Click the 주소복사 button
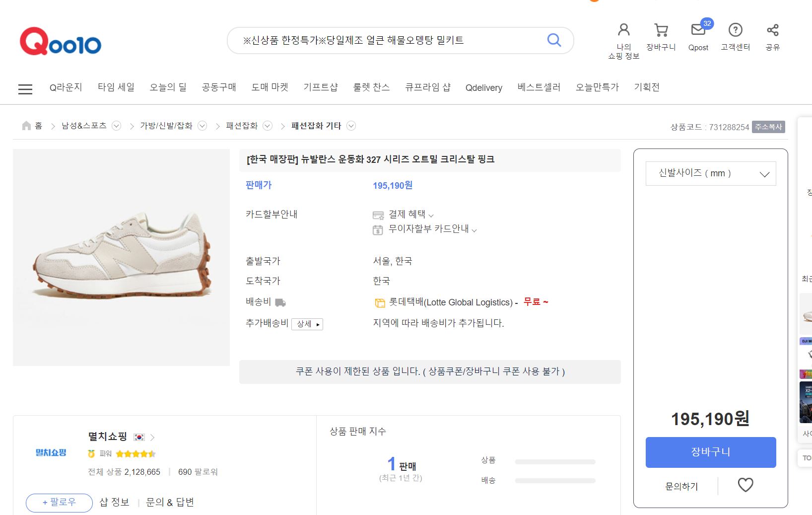 (x=768, y=127)
